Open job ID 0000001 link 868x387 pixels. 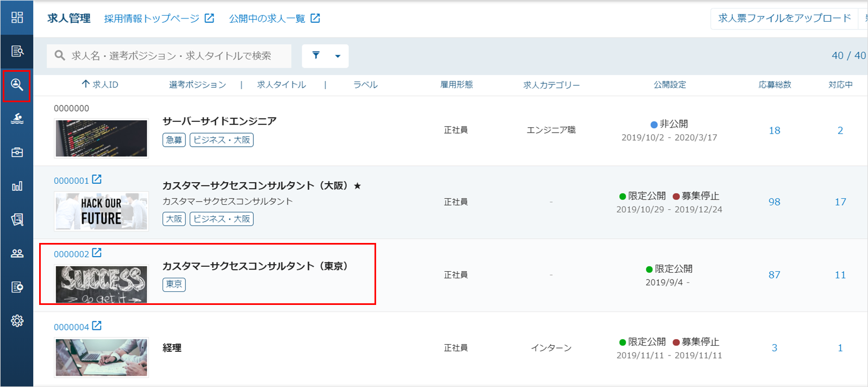point(71,180)
